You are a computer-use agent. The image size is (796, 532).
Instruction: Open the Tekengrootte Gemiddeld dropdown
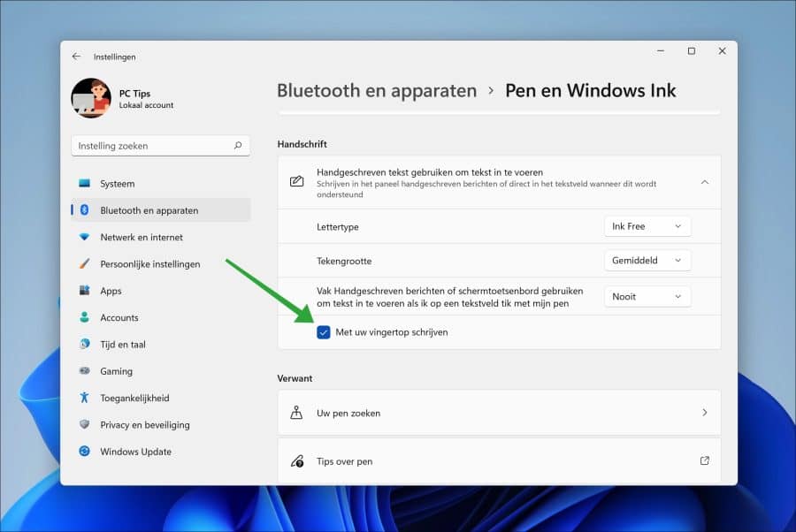(x=647, y=260)
